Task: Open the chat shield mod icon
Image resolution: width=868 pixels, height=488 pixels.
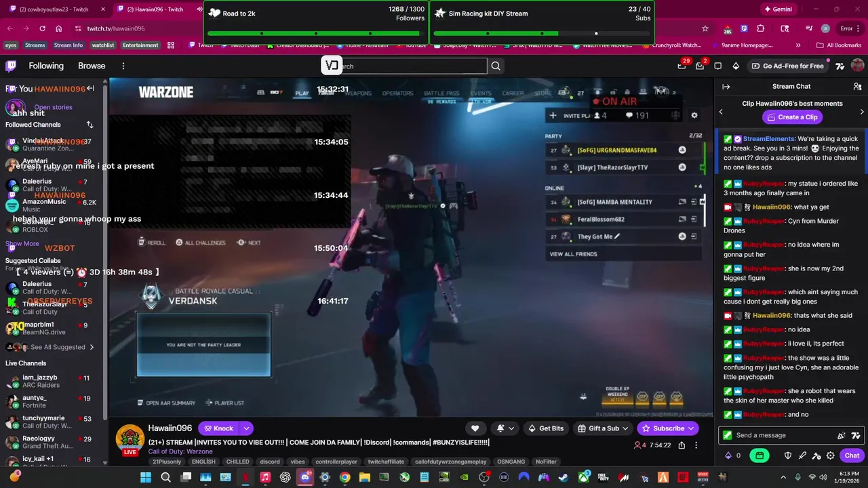Action: (788, 455)
